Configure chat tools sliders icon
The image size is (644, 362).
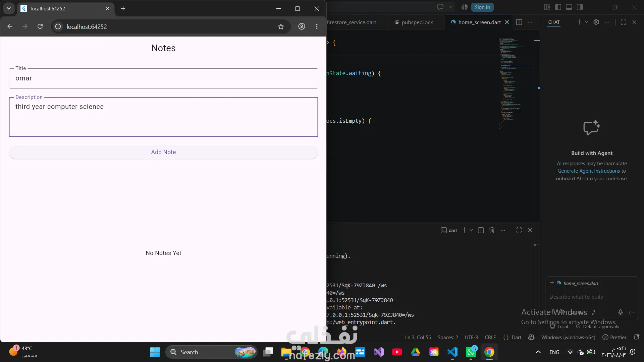pyautogui.click(x=593, y=312)
